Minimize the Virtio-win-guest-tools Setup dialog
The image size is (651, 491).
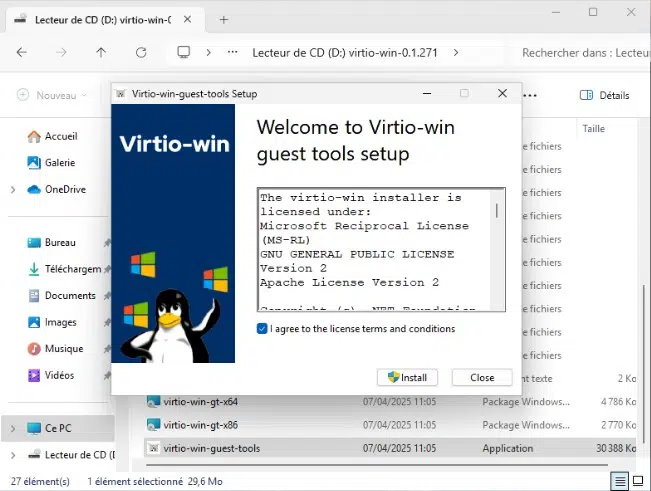[427, 94]
